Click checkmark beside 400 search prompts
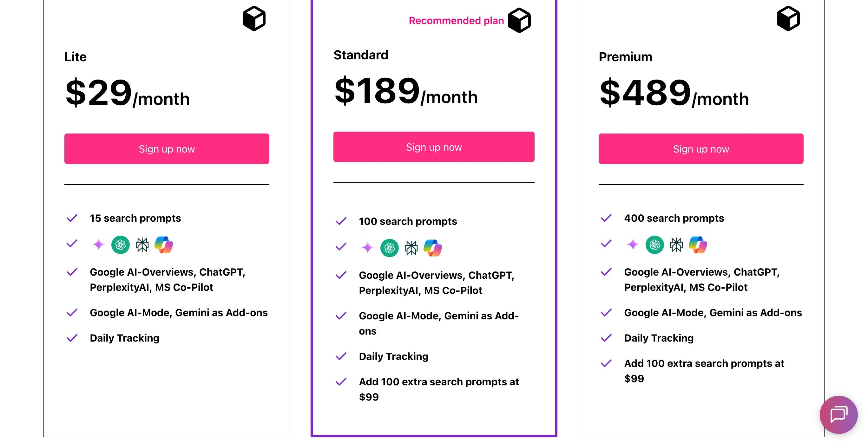This screenshot has width=868, height=444. coord(606,218)
